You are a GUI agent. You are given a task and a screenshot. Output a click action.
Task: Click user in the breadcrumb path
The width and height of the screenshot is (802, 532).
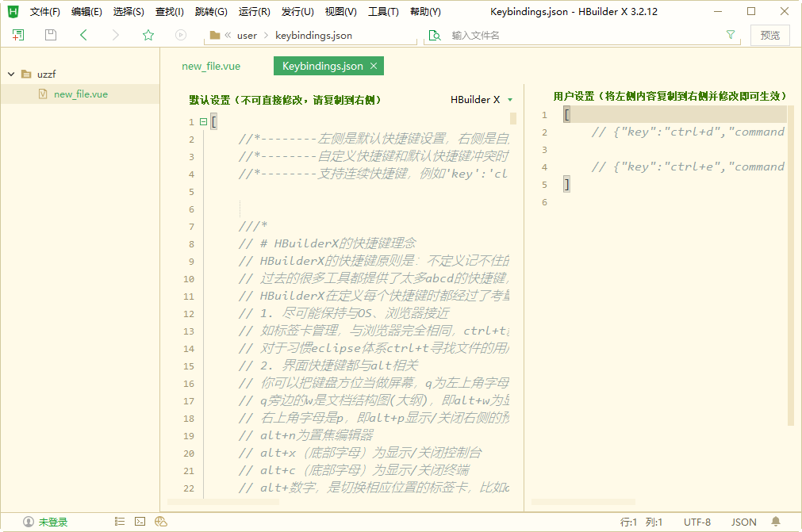(x=247, y=35)
